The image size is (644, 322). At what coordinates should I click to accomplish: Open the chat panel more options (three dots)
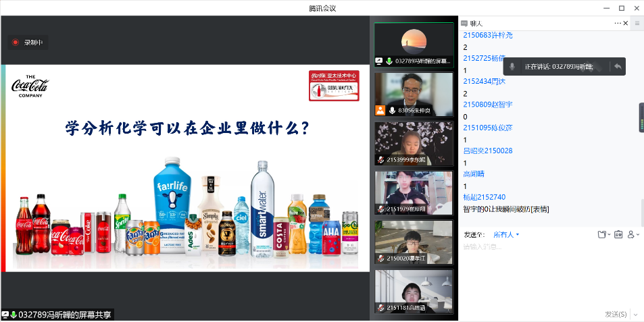618,24
